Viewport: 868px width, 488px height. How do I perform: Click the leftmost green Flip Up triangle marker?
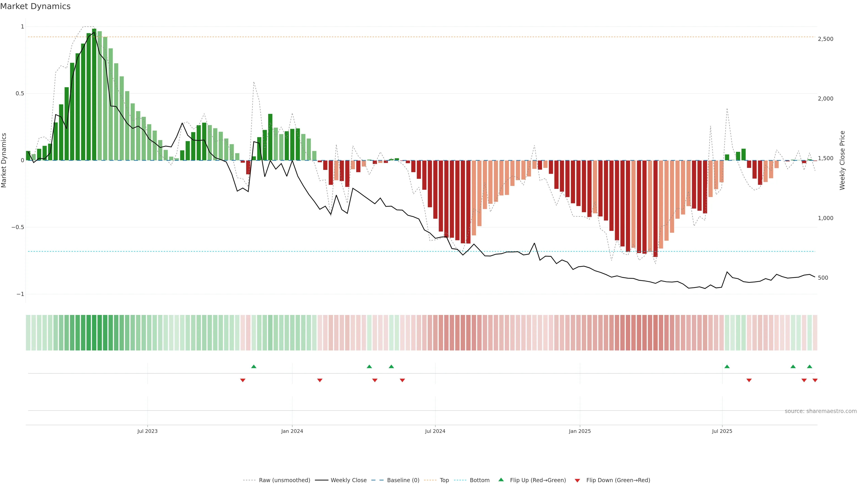pyautogui.click(x=254, y=366)
